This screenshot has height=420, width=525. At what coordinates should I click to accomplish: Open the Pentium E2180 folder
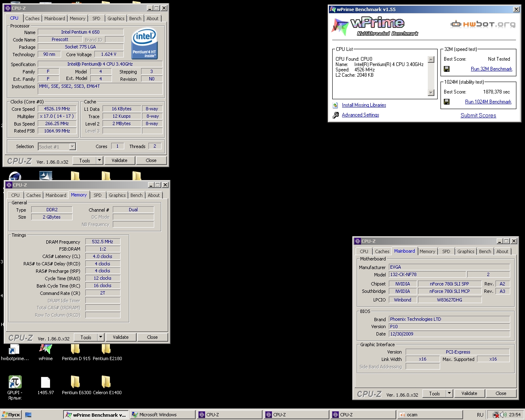106,349
